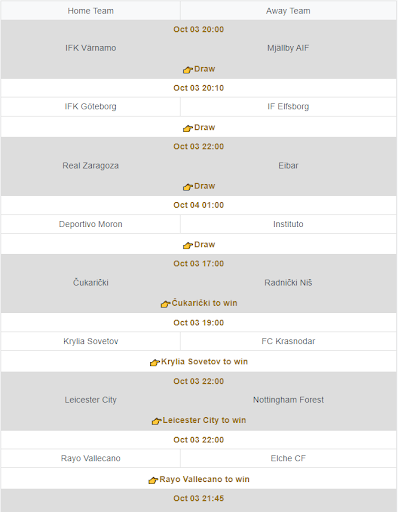Select the Home Team column header
This screenshot has width=398, height=512.
click(91, 11)
